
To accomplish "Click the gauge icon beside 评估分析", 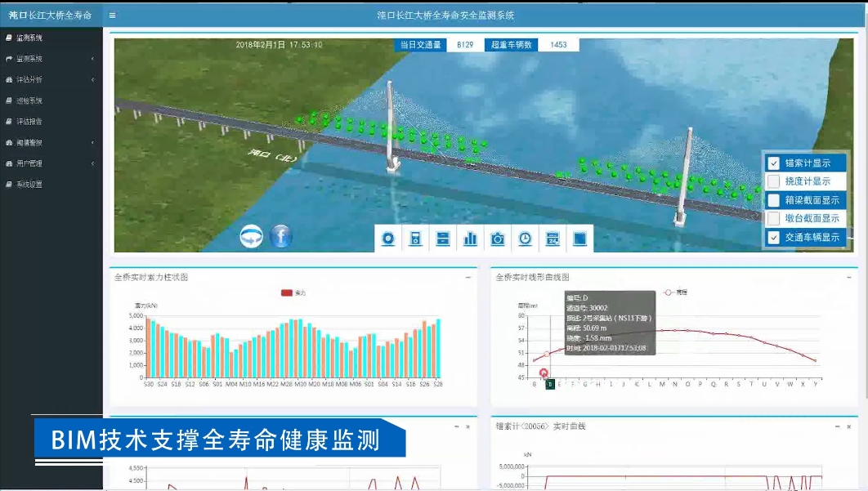I will tap(9, 80).
